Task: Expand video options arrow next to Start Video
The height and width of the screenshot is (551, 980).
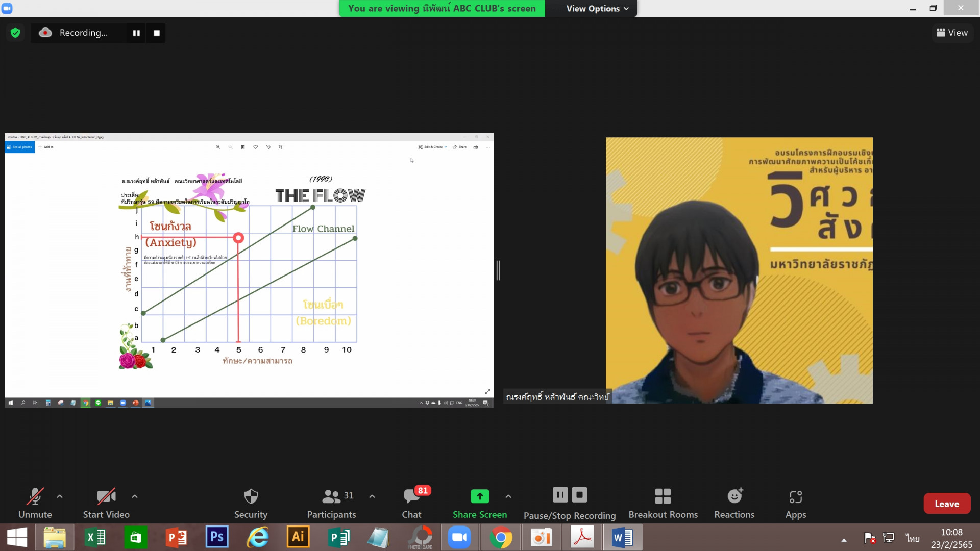Action: tap(135, 496)
